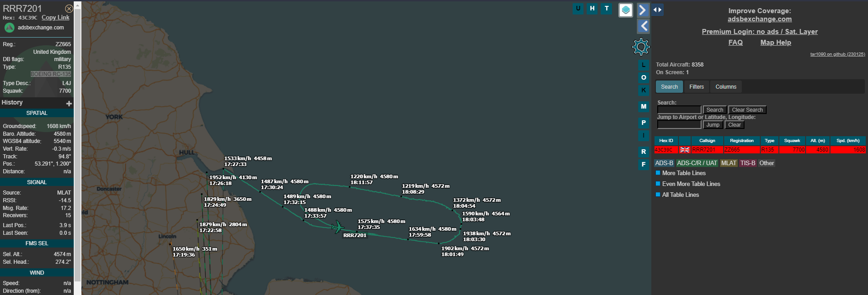This screenshot has width=868, height=295.
Task: Toggle the M map button
Action: click(x=644, y=106)
